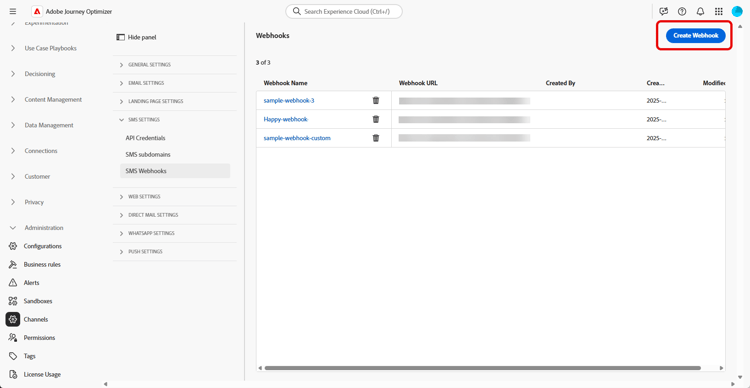The width and height of the screenshot is (750, 388).
Task: Focus the Search Experience Cloud field
Action: (344, 11)
